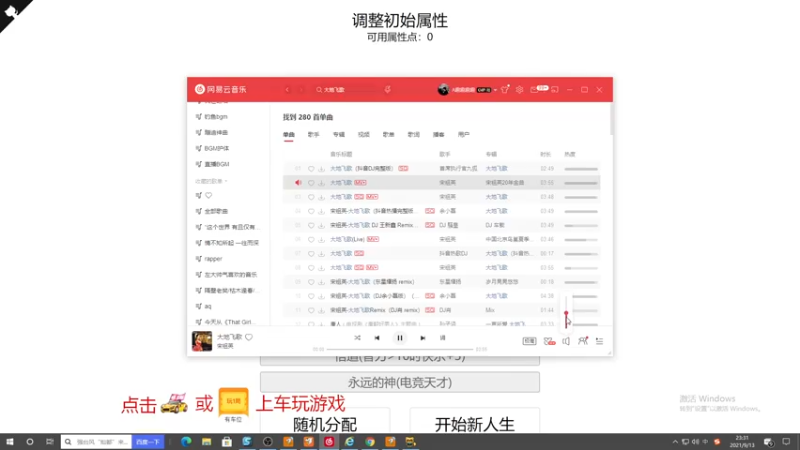This screenshot has width=800, height=450.
Task: Open Google Chrome from the taskbar
Action: click(370, 442)
